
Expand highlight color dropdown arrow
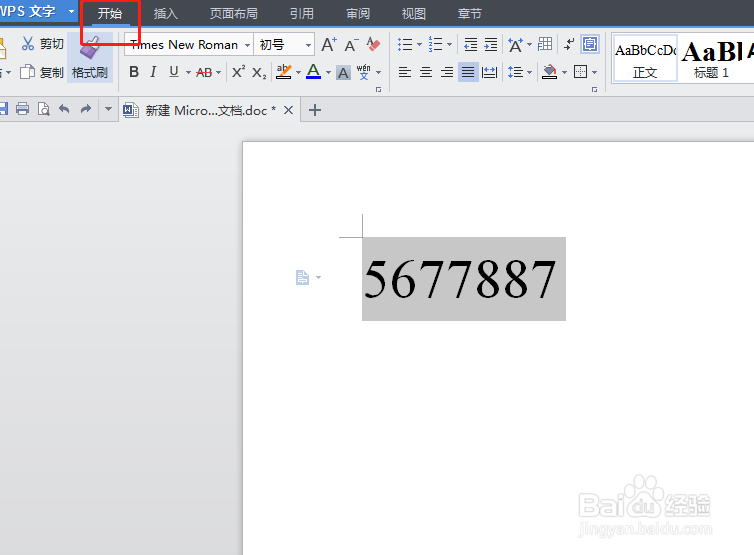click(x=298, y=73)
